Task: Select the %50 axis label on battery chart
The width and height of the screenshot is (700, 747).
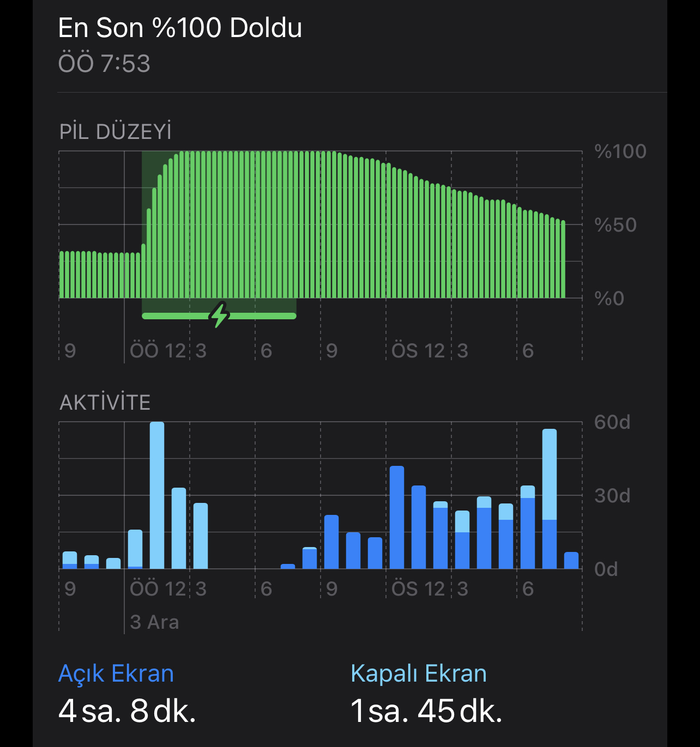Action: coord(615,225)
